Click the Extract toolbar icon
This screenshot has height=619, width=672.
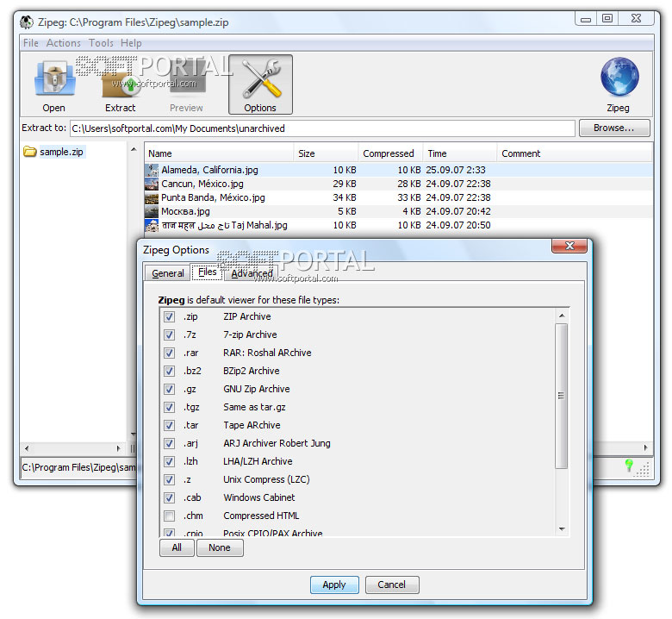(x=120, y=84)
